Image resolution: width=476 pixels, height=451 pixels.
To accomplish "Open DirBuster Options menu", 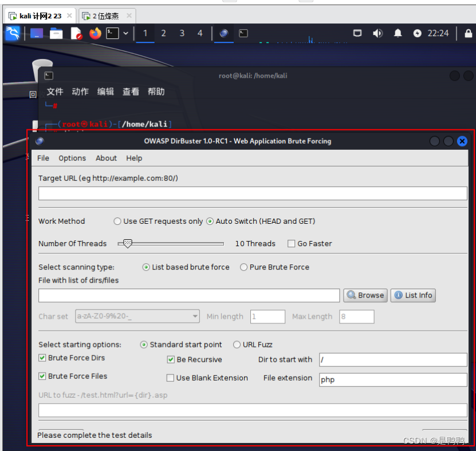I will point(72,158).
